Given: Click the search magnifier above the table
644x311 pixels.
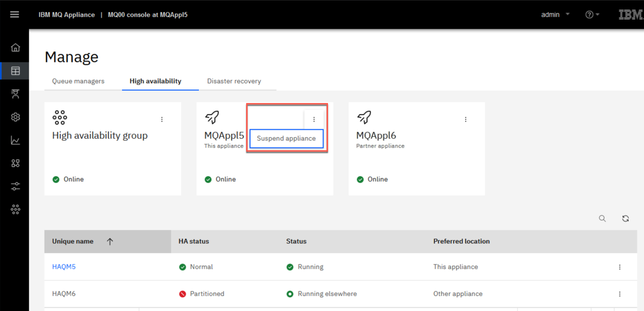Looking at the screenshot, I should (602, 218).
